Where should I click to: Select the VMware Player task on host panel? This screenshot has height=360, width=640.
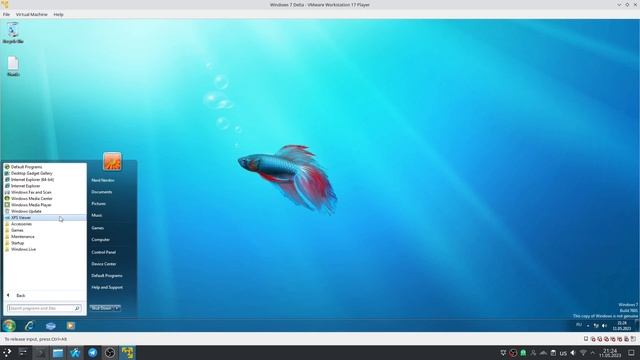coord(127,353)
